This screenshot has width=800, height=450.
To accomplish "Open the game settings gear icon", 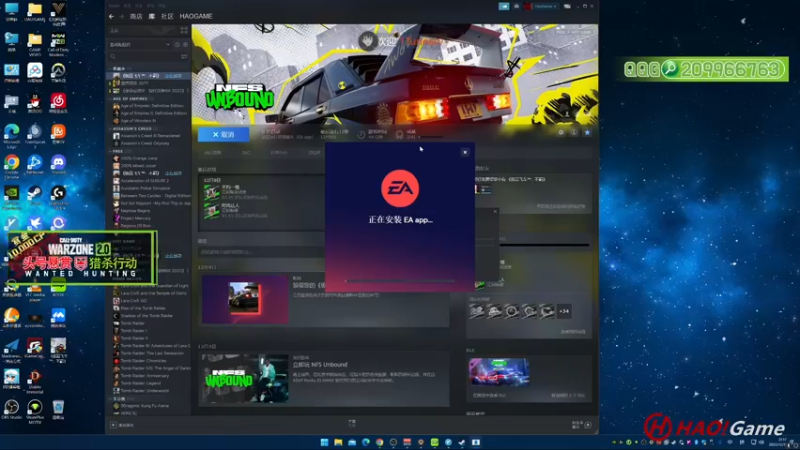I will coord(561,132).
